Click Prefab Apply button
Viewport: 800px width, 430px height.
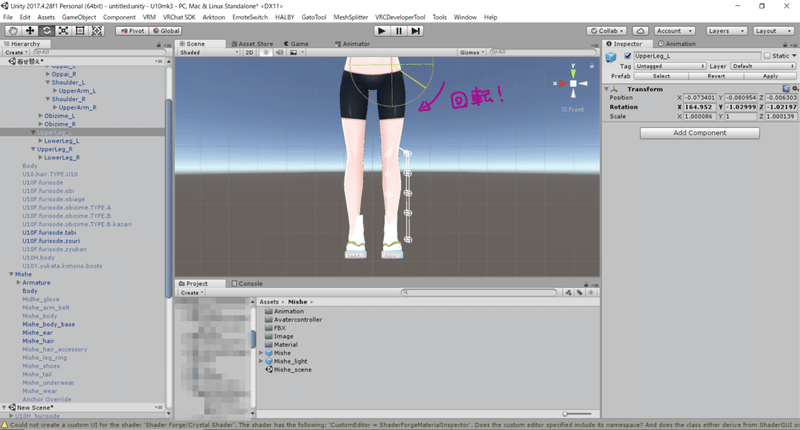[x=770, y=76]
